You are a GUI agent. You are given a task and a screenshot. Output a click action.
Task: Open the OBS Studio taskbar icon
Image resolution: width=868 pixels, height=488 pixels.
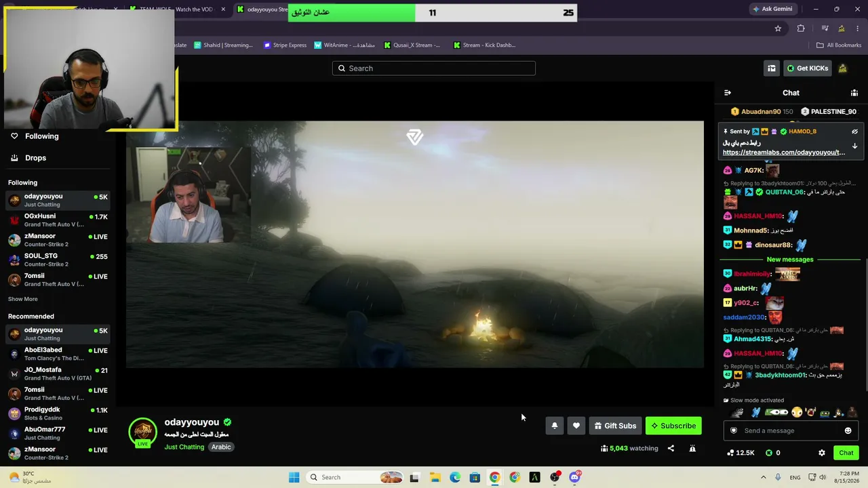(x=555, y=477)
